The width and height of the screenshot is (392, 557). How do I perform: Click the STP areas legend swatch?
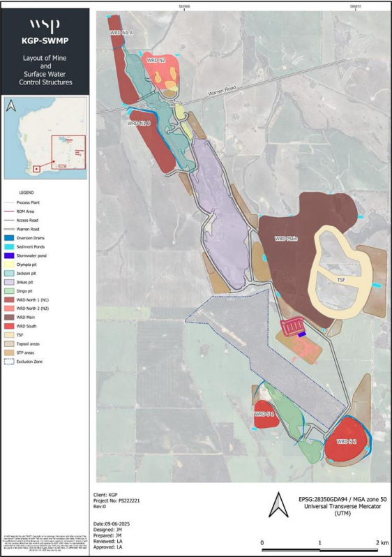pyautogui.click(x=9, y=352)
